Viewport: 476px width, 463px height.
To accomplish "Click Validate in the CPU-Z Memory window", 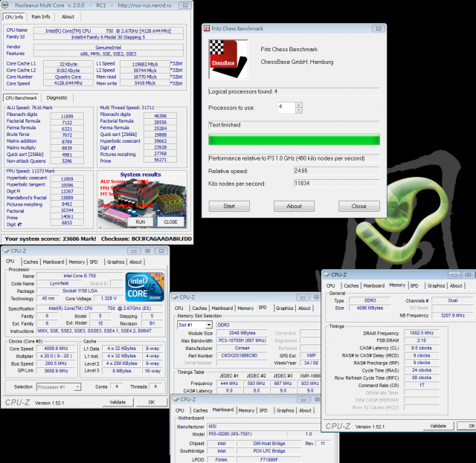I will click(438, 426).
